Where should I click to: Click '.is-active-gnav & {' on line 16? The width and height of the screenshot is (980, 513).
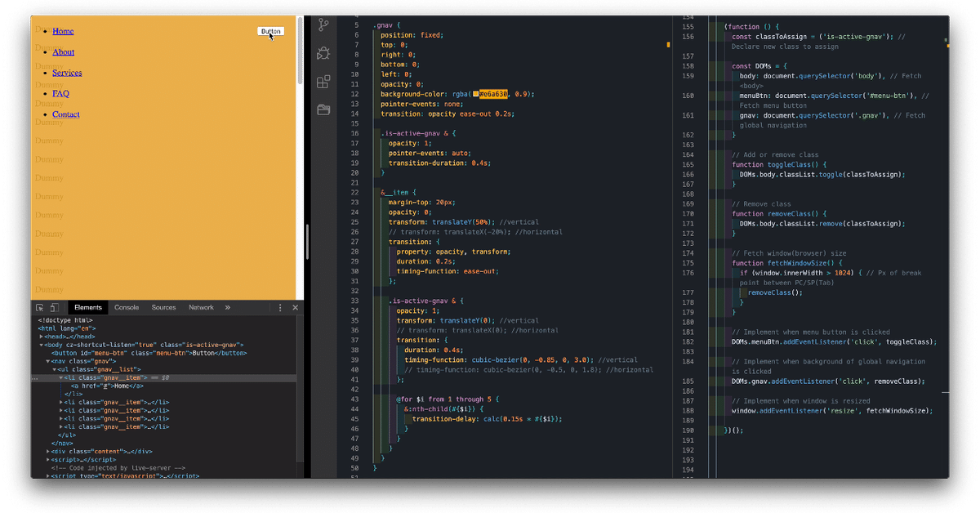click(418, 133)
